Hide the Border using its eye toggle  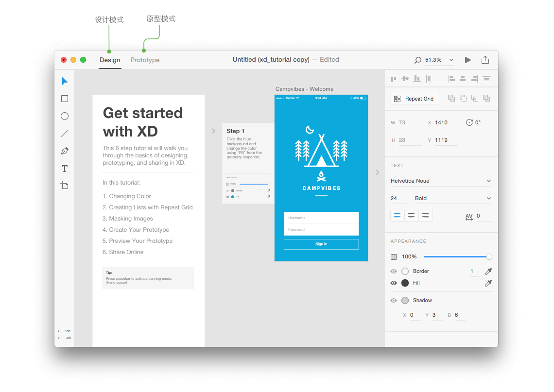click(x=394, y=271)
